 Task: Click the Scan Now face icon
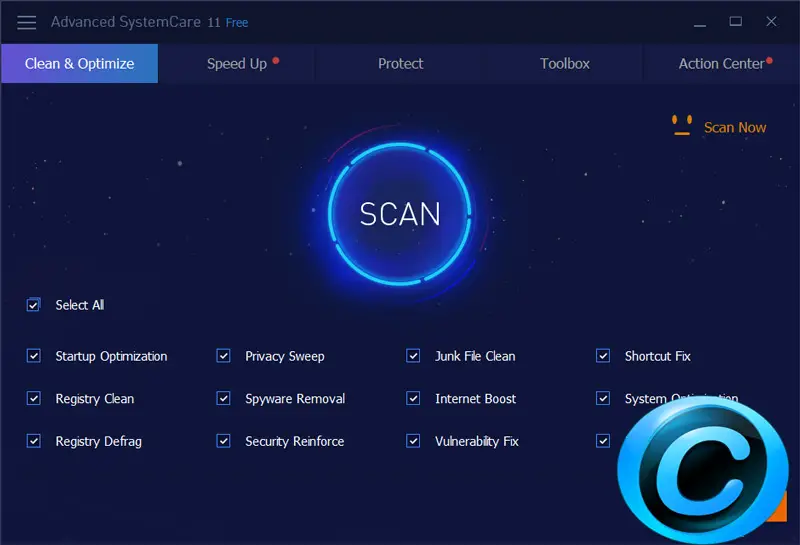(x=682, y=126)
